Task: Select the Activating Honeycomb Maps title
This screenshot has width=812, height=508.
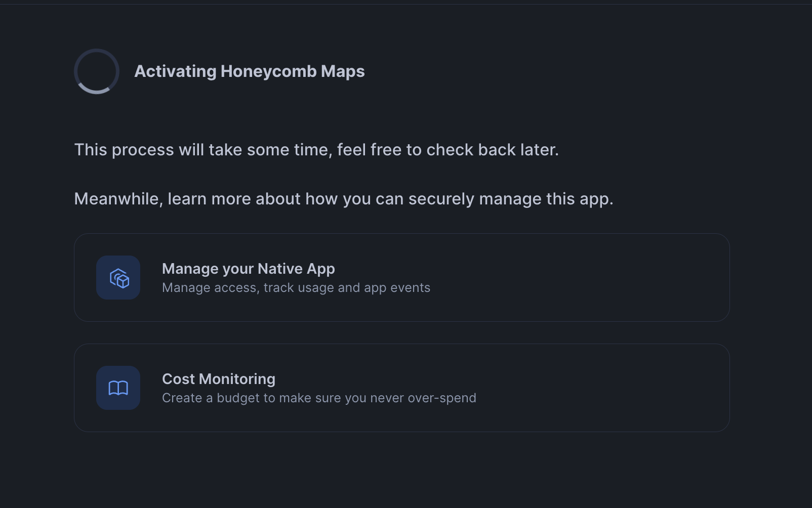Action: point(249,71)
